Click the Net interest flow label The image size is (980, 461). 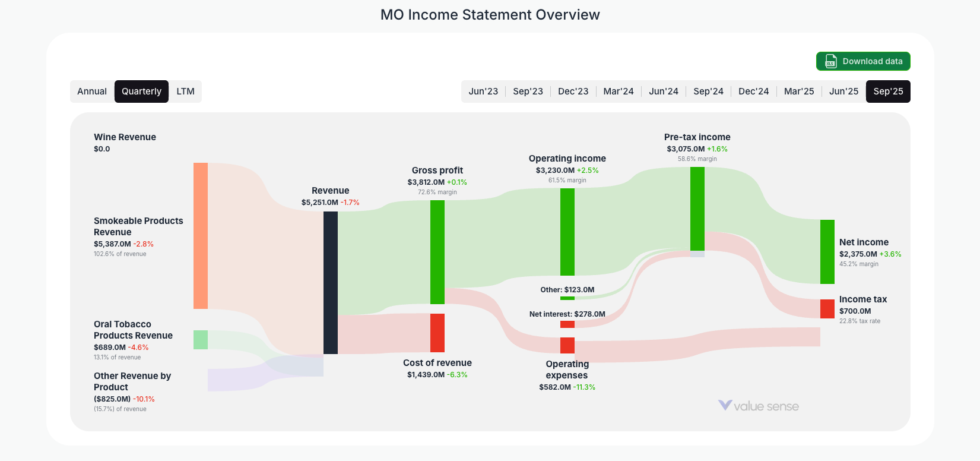(567, 314)
